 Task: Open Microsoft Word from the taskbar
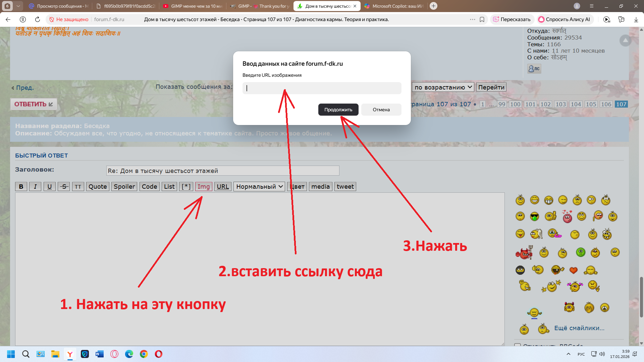(99, 354)
